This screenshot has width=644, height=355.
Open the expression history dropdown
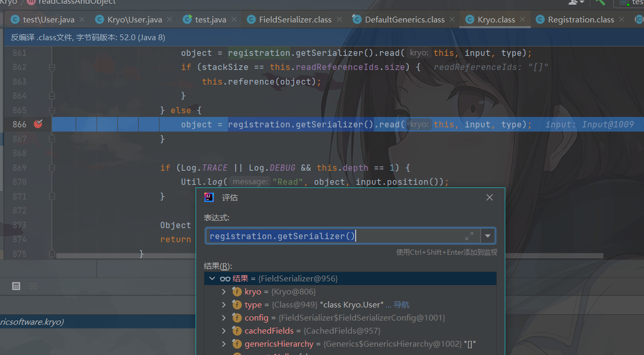coord(488,236)
